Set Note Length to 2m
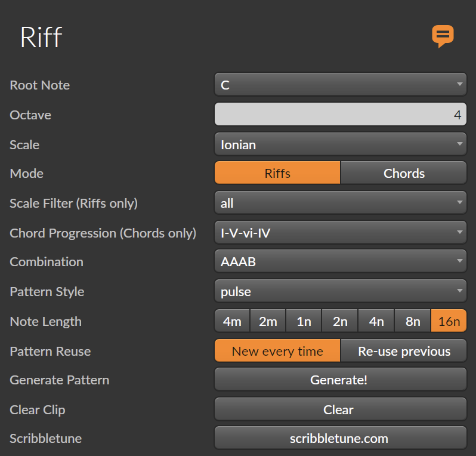476x456 pixels. coord(268,321)
